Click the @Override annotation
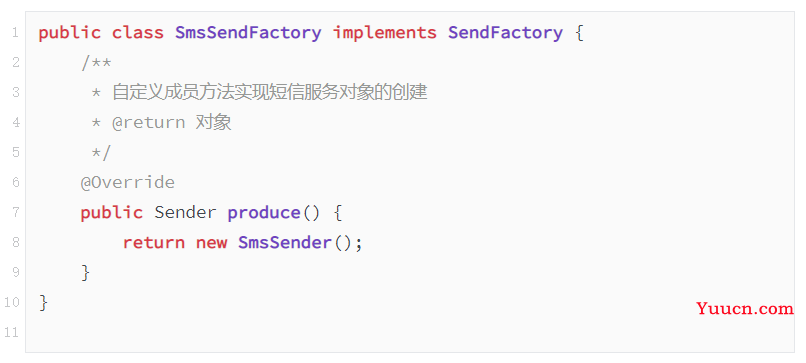 pos(128,183)
